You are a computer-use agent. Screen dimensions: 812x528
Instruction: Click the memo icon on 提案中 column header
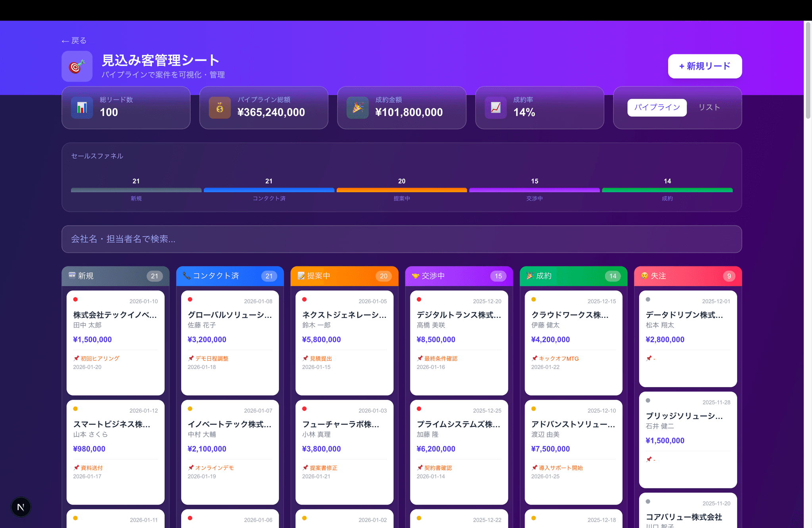point(301,276)
